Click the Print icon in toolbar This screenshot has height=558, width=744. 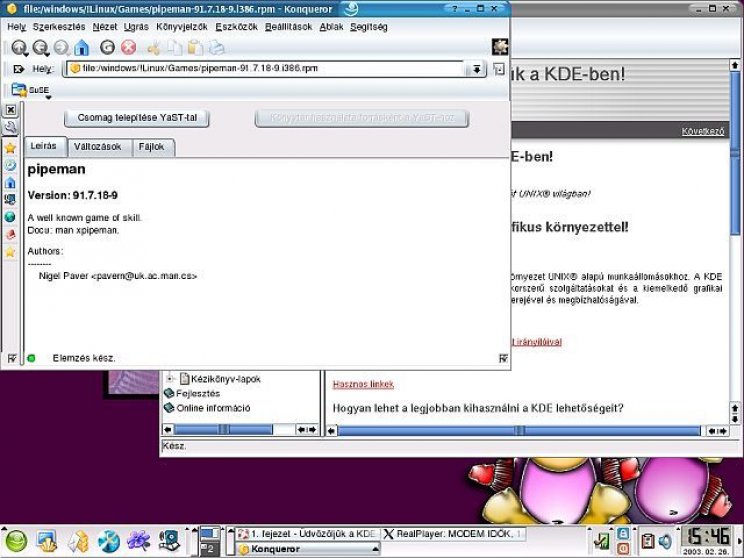(x=216, y=48)
